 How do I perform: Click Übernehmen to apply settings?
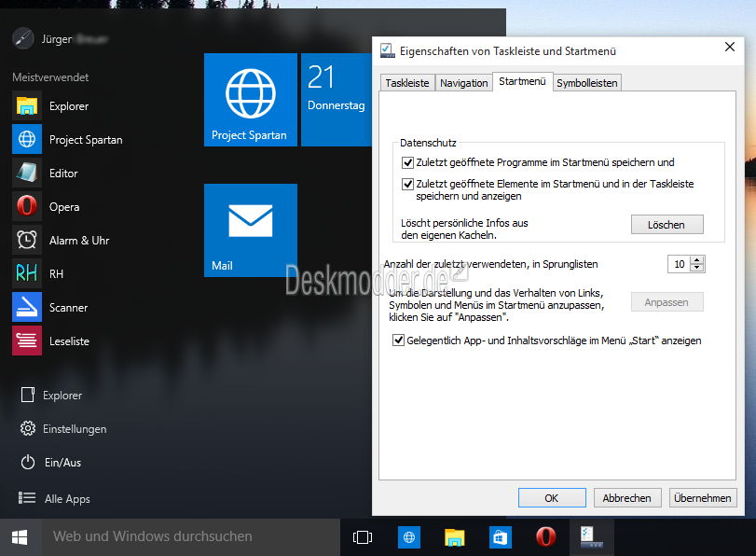point(703,497)
